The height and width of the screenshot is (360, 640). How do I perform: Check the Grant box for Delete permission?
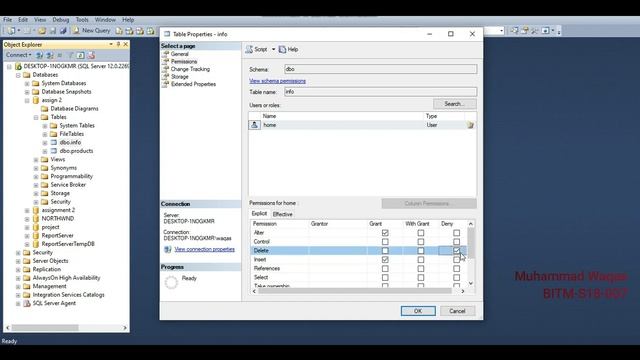385,251
